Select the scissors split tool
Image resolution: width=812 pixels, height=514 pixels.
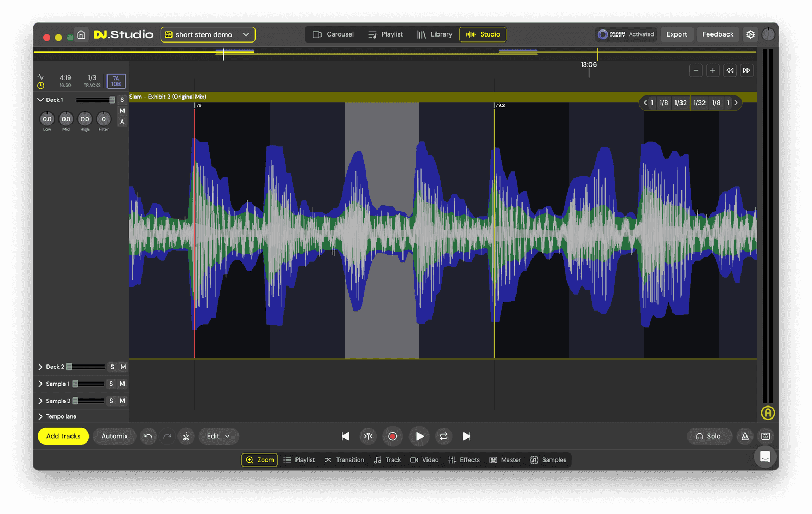pos(186,436)
